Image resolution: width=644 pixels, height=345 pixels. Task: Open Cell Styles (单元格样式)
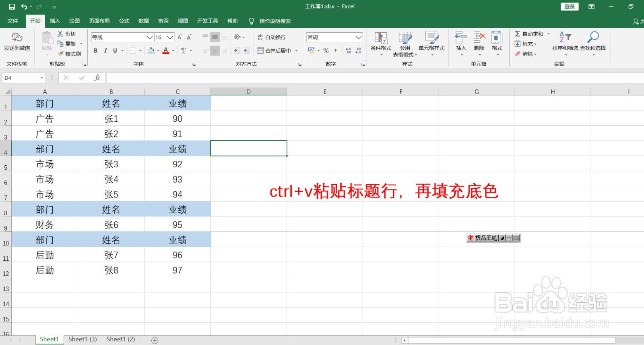point(431,44)
